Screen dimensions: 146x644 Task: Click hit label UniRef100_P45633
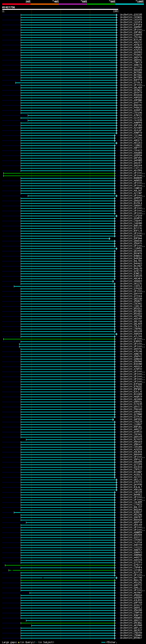(x=131, y=108)
